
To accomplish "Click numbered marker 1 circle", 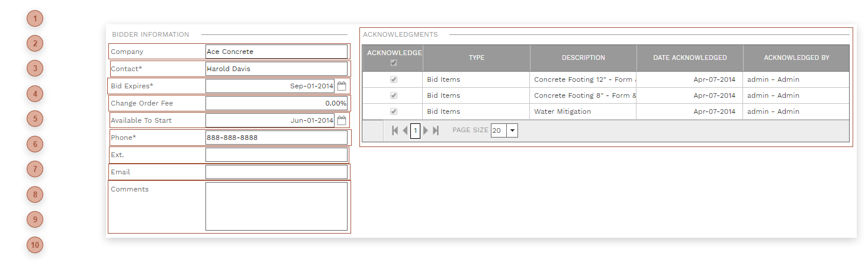I will (35, 18).
